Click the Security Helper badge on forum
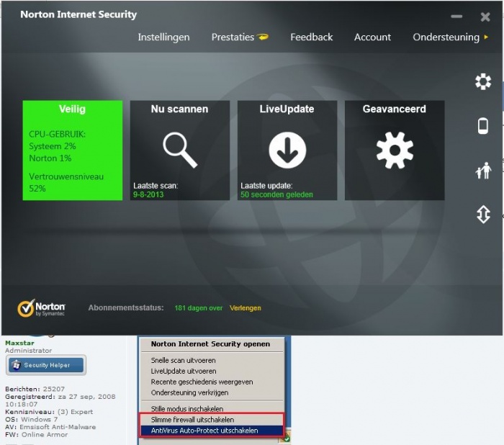Image resolution: width=504 pixels, height=445 pixels. point(46,365)
